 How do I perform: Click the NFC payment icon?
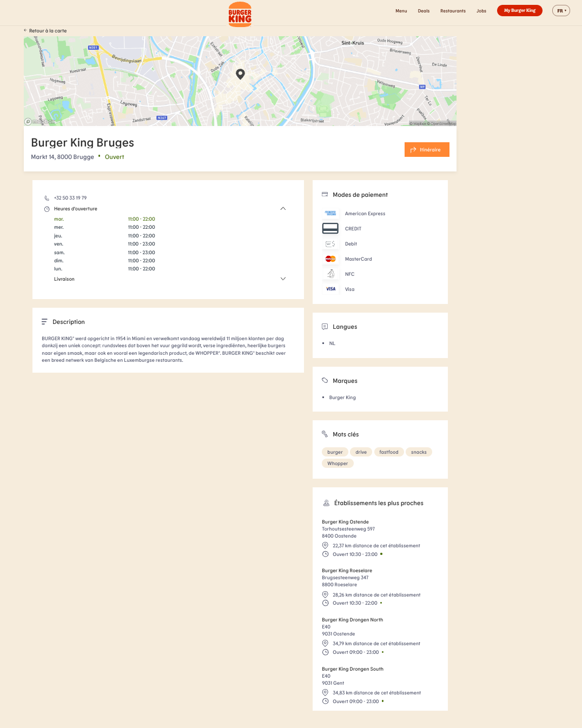[330, 274]
